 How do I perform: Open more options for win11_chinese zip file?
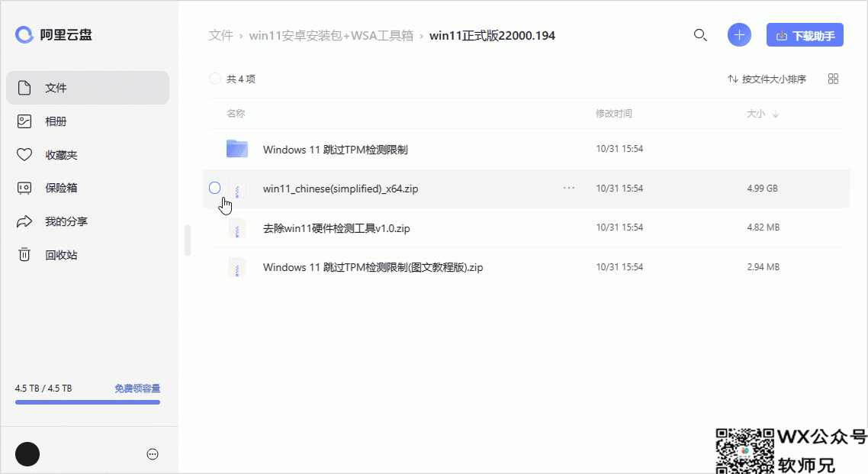pyautogui.click(x=568, y=189)
